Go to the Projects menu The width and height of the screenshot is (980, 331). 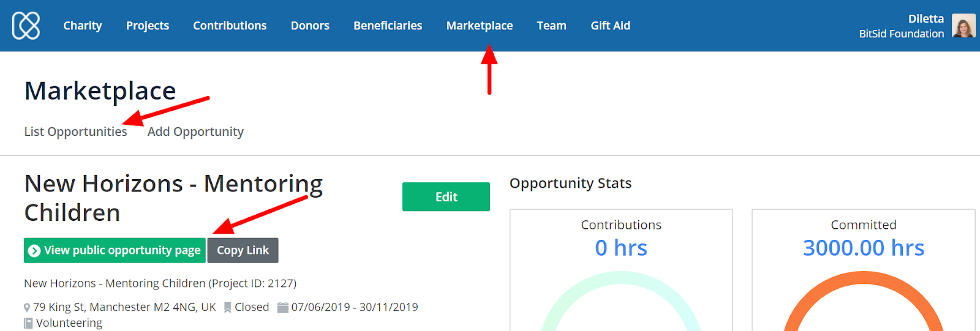[x=148, y=26]
